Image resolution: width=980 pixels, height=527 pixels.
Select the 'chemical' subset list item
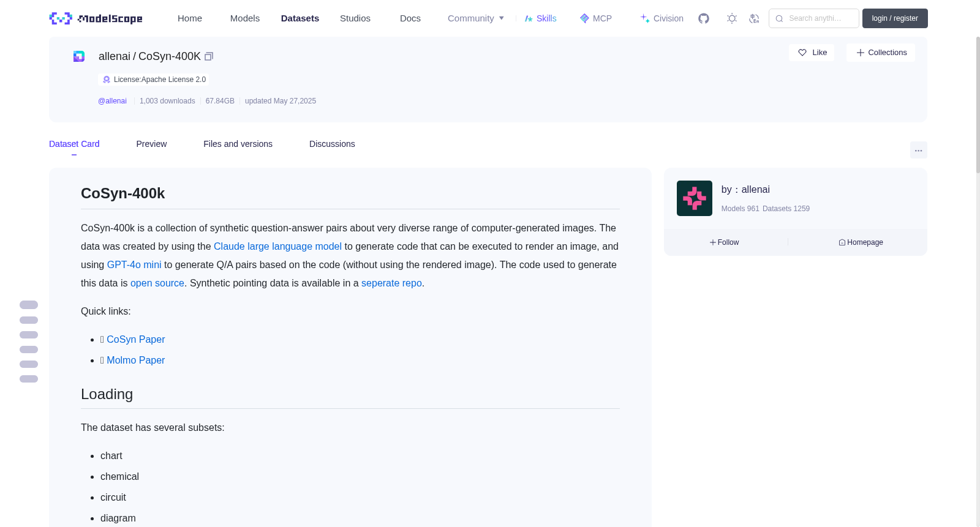[119, 476]
